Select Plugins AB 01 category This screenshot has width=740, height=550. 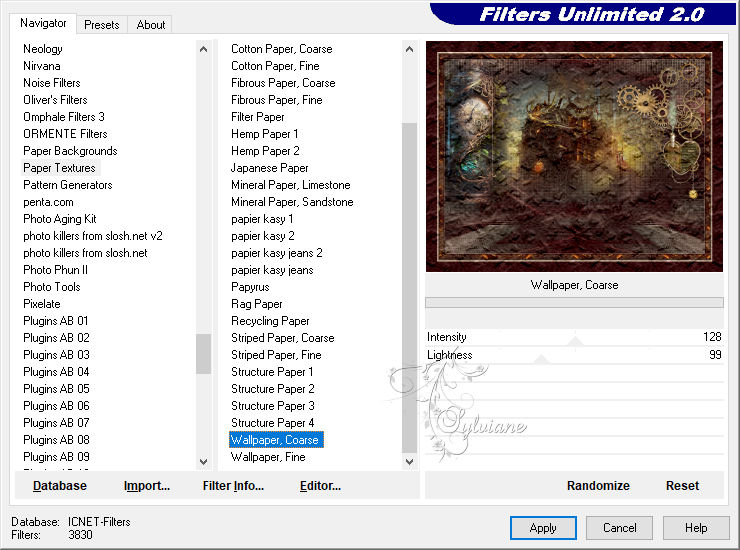tap(56, 321)
